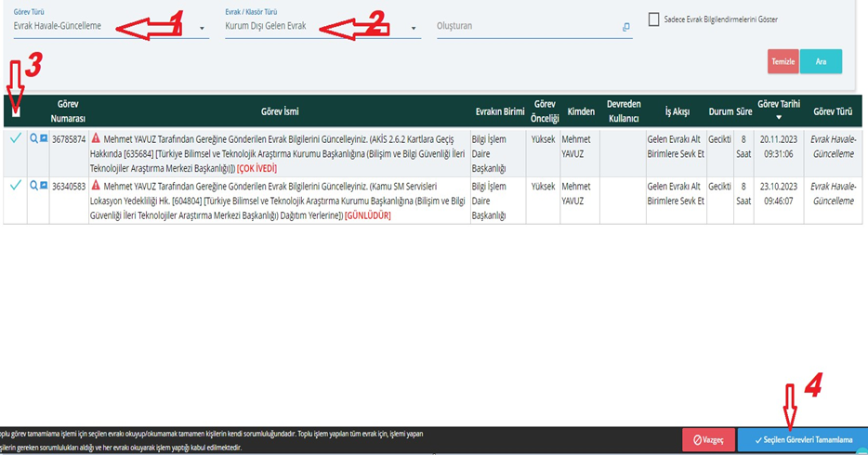
Task: Open magnifier icon for task 36340583
Action: click(x=33, y=186)
